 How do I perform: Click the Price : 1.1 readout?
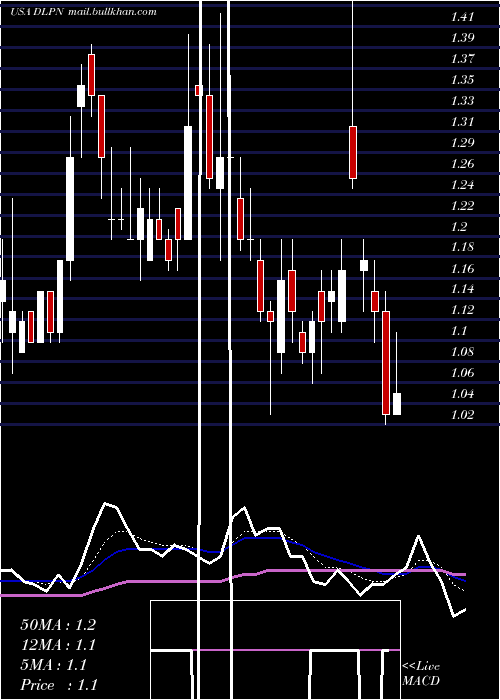pyautogui.click(x=58, y=685)
